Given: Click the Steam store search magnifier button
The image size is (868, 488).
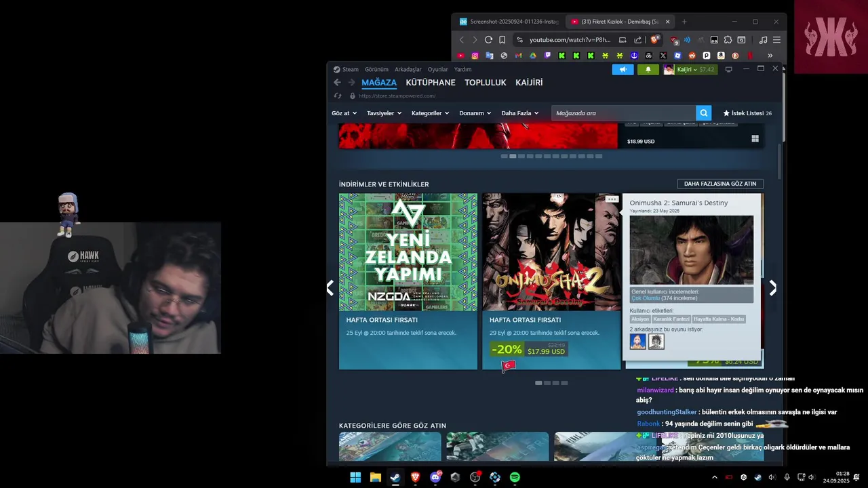Looking at the screenshot, I should 704,113.
